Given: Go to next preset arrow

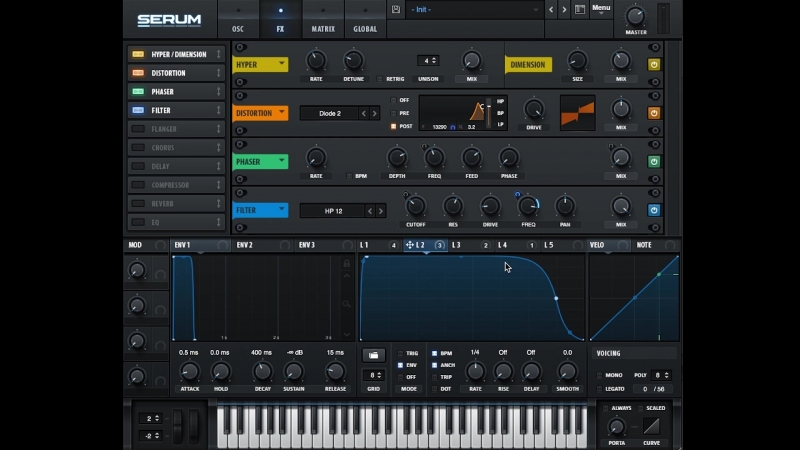Looking at the screenshot, I should (564, 10).
